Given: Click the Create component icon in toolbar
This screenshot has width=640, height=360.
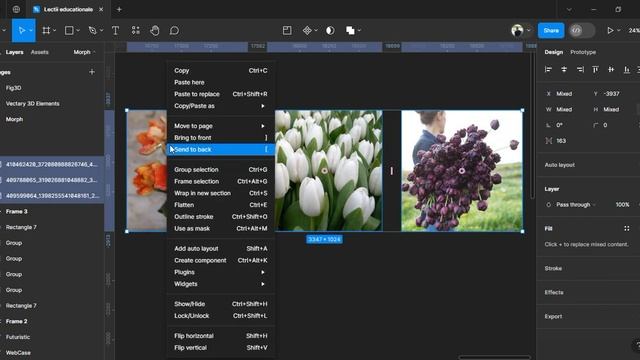Looking at the screenshot, I should (307, 30).
